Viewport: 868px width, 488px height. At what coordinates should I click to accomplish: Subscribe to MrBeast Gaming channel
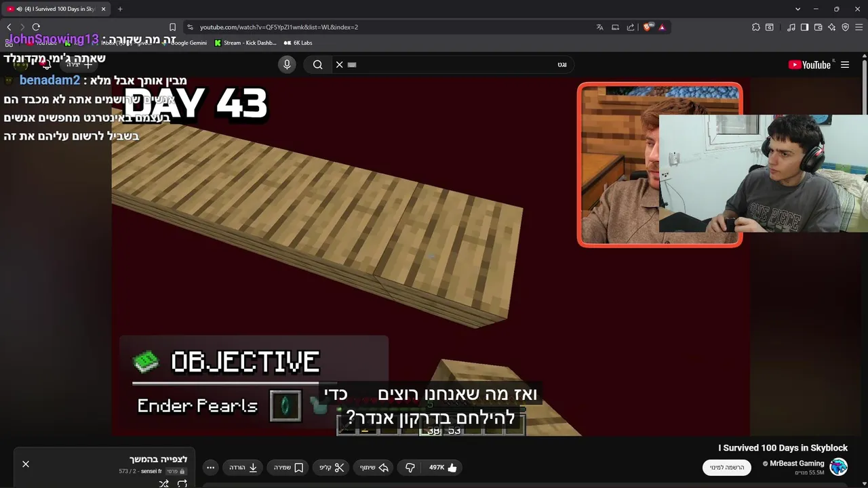pos(727,468)
